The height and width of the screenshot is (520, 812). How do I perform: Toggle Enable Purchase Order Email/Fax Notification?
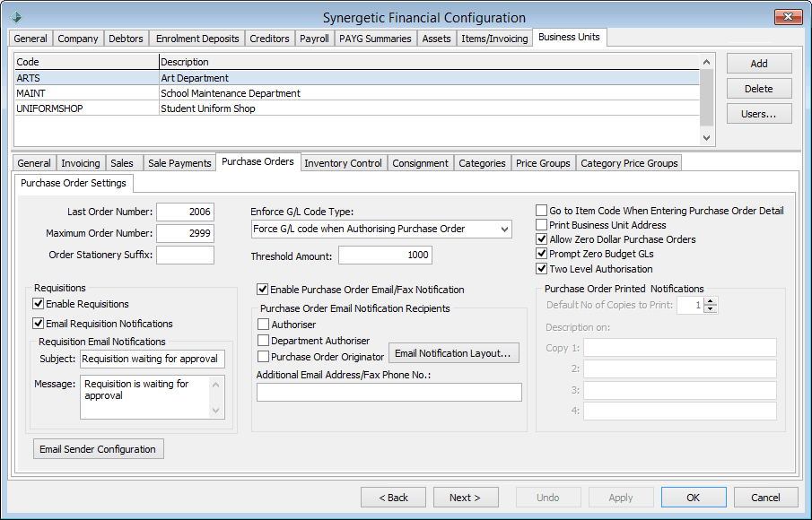coord(263,290)
